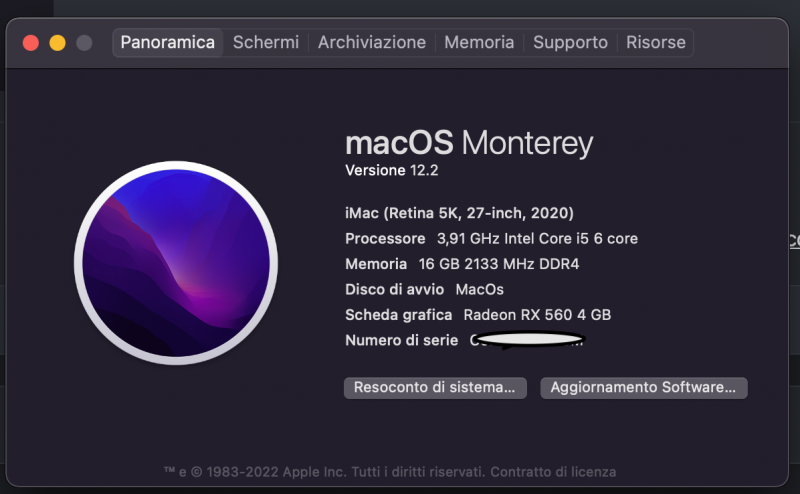The image size is (800, 494).
Task: Switch to the Risorse tab
Action: (x=656, y=42)
